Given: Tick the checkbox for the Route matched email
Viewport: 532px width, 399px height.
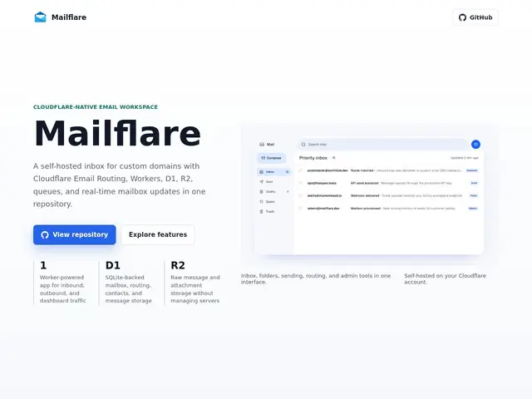Looking at the screenshot, I should click(x=301, y=170).
